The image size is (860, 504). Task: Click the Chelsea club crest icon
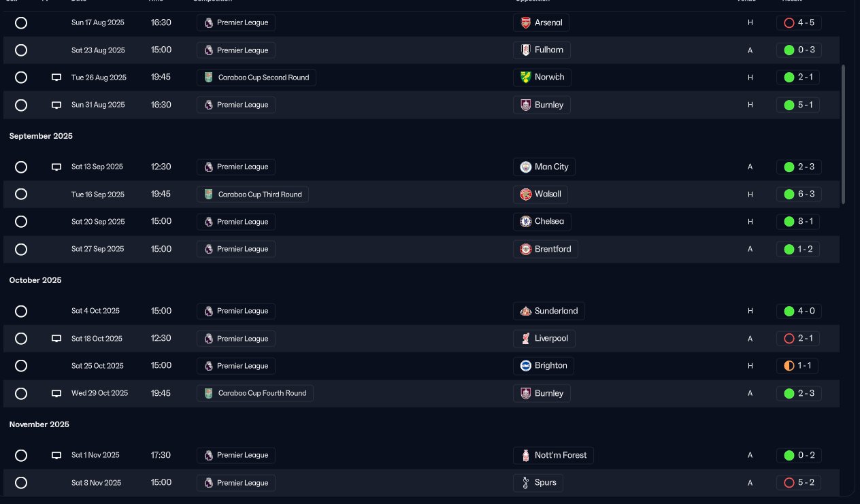pyautogui.click(x=525, y=221)
